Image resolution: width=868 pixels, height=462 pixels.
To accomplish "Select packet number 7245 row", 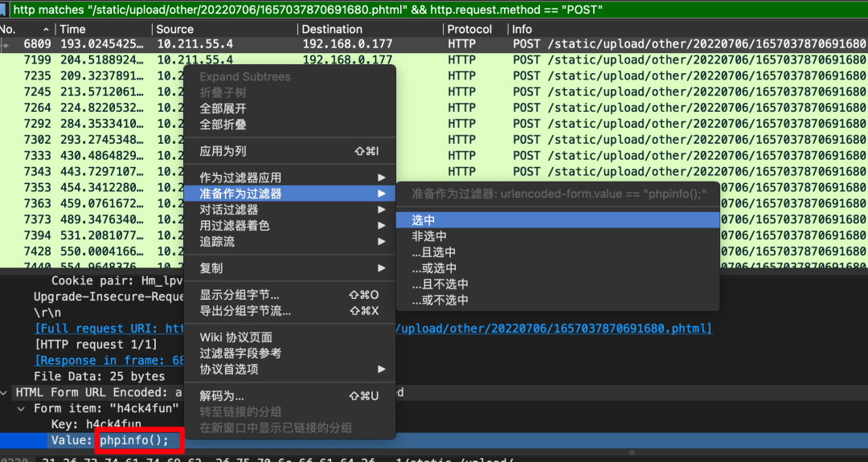I will click(x=92, y=92).
